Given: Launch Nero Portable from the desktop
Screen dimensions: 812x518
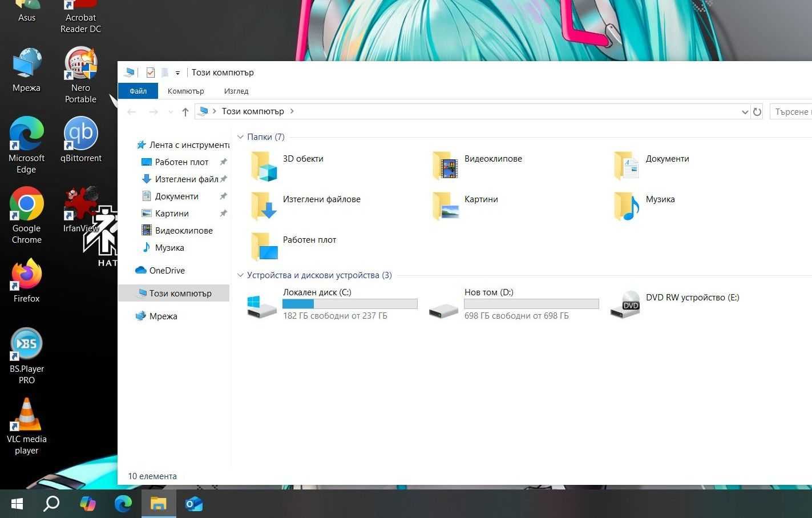Looking at the screenshot, I should pos(80,76).
